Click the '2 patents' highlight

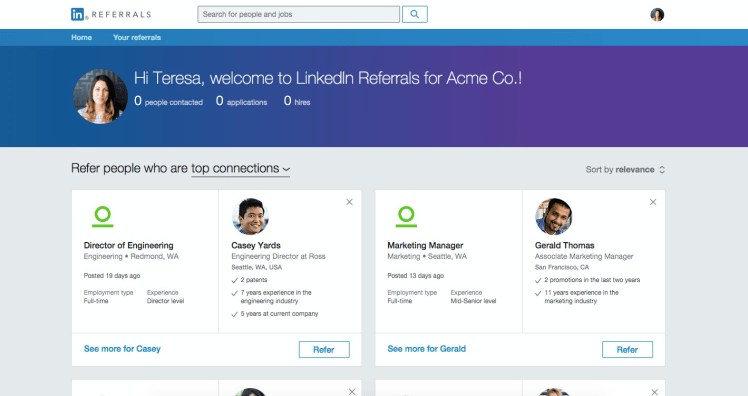point(249,280)
